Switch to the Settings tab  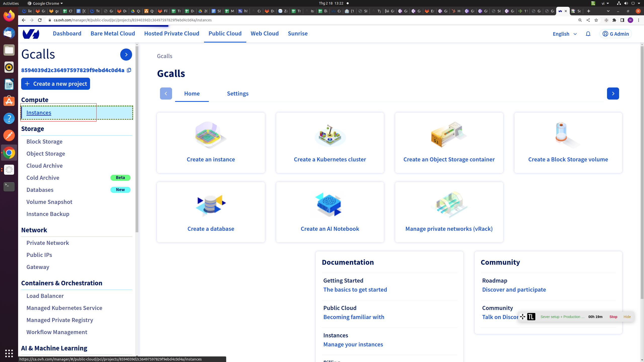[x=237, y=94]
